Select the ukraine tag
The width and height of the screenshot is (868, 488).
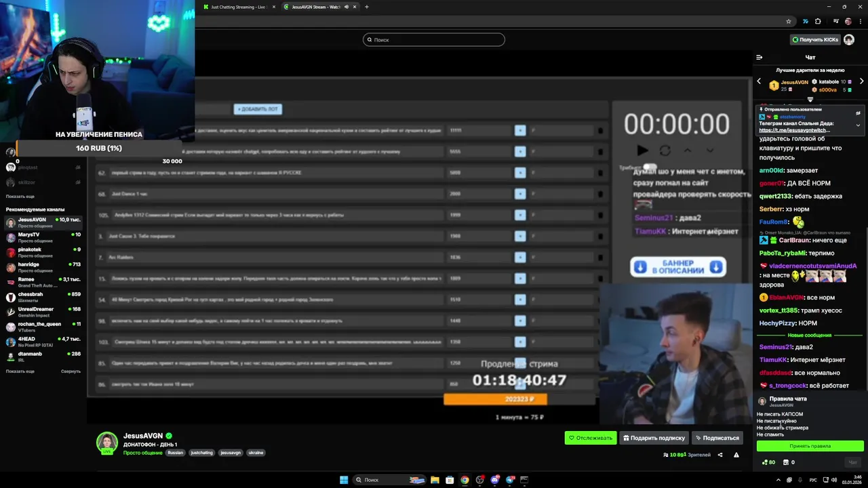pos(256,453)
